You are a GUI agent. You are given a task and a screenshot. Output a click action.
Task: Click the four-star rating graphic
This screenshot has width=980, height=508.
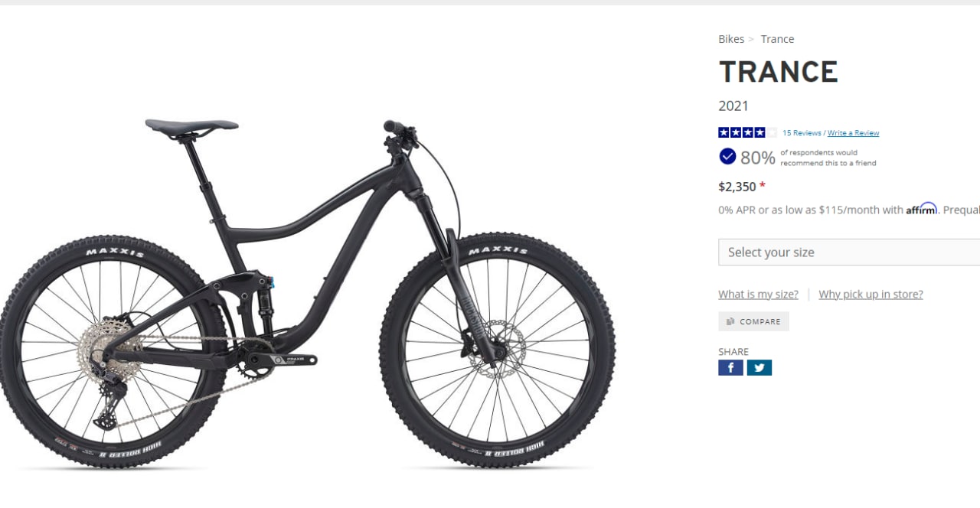click(747, 132)
